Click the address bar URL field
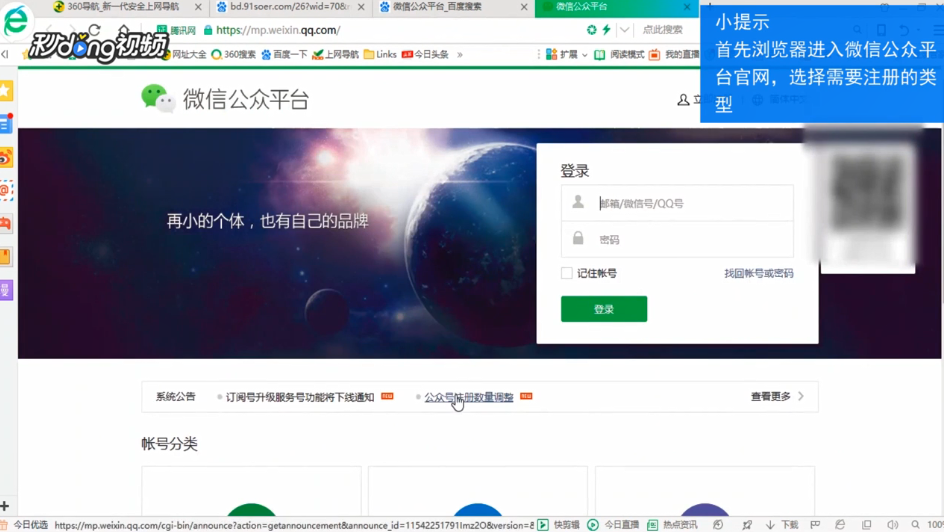Image resolution: width=944 pixels, height=532 pixels. [x=391, y=29]
